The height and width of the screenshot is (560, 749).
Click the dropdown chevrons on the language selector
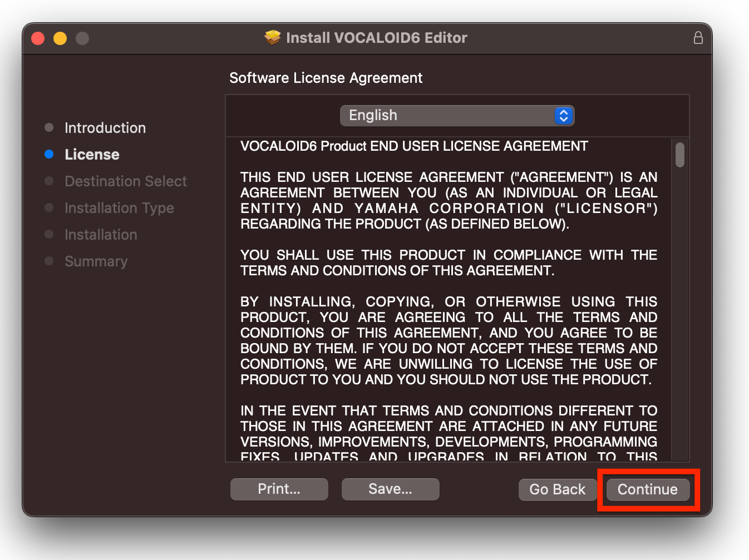563,116
